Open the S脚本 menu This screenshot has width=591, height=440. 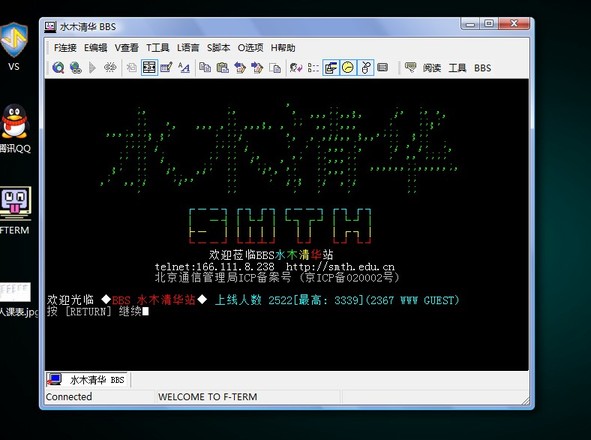tap(218, 48)
